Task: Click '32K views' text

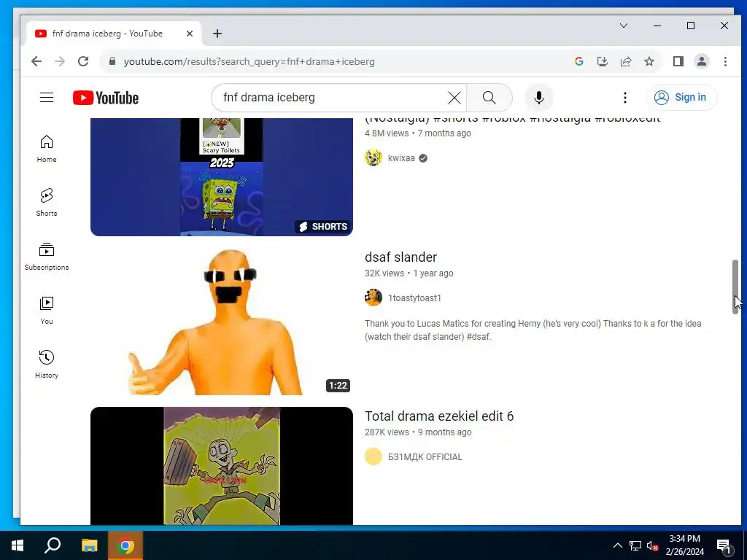Action: tap(384, 273)
